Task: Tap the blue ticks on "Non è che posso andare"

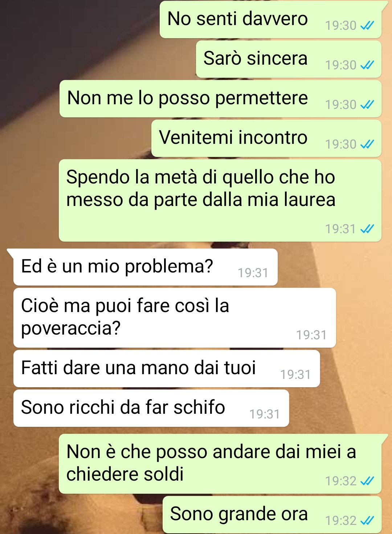Action: pyautogui.click(x=367, y=481)
